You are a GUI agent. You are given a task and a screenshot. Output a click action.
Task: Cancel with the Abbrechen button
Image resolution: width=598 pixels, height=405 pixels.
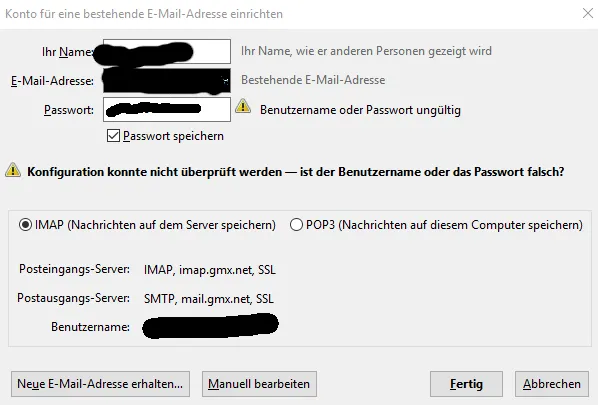(552, 384)
